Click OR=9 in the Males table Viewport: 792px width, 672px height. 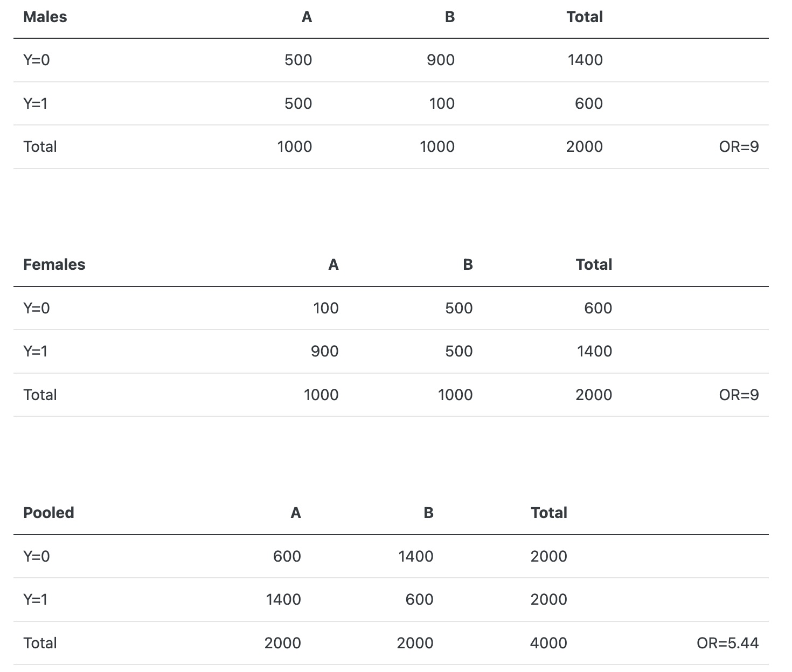coord(739,147)
